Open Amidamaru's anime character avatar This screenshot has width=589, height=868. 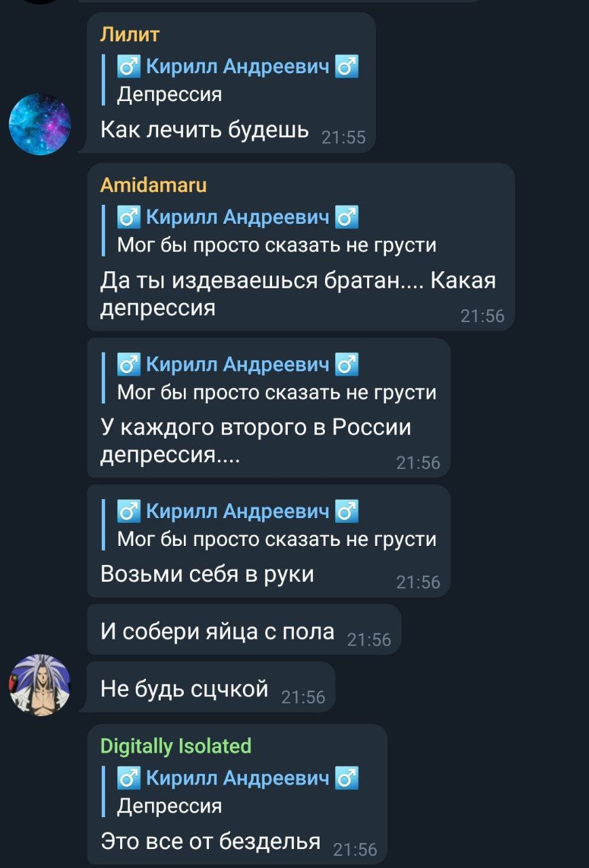click(40, 685)
